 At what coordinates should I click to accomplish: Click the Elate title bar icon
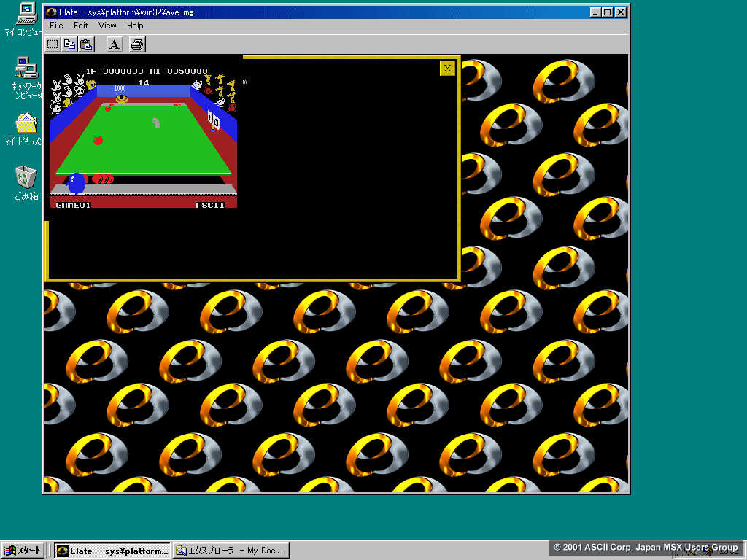(x=52, y=12)
